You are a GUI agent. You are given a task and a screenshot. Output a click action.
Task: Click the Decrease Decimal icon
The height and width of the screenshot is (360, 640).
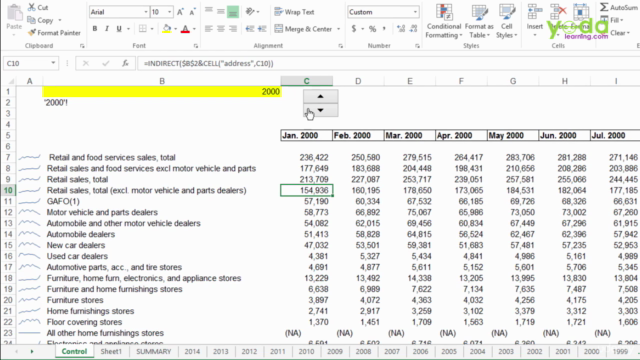413,29
